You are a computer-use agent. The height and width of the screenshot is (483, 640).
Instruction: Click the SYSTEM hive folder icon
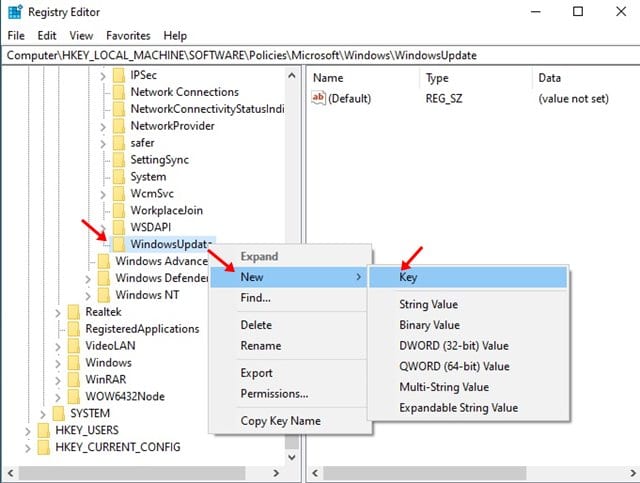point(59,413)
